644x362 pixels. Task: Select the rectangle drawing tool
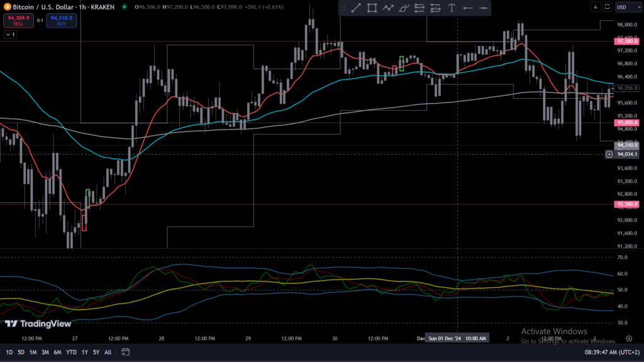click(x=372, y=8)
